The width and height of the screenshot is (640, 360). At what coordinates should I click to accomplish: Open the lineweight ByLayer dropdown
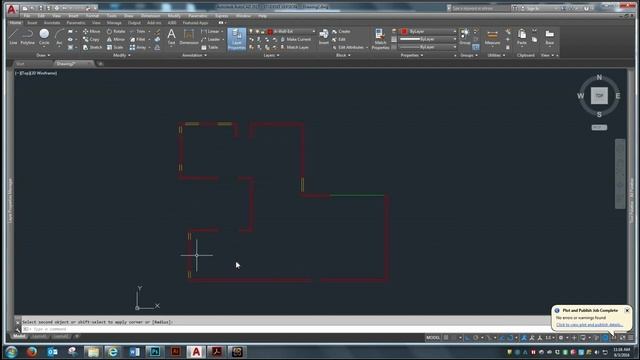click(x=428, y=39)
